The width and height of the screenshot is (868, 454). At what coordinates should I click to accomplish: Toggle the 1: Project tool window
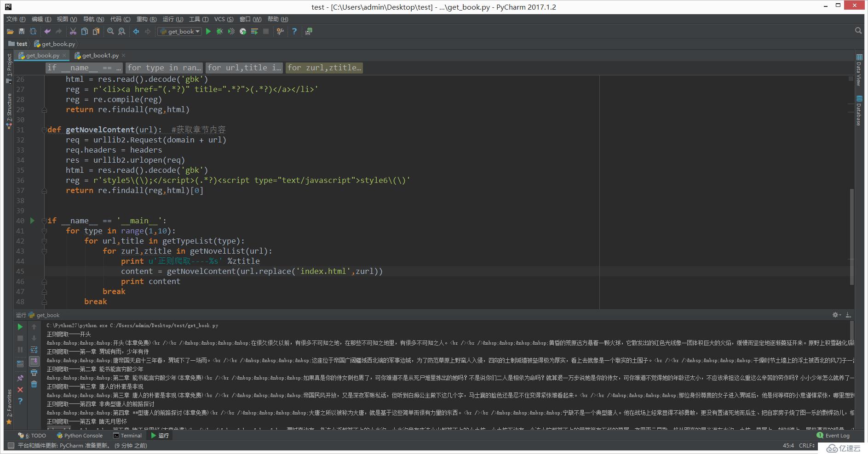[9, 68]
